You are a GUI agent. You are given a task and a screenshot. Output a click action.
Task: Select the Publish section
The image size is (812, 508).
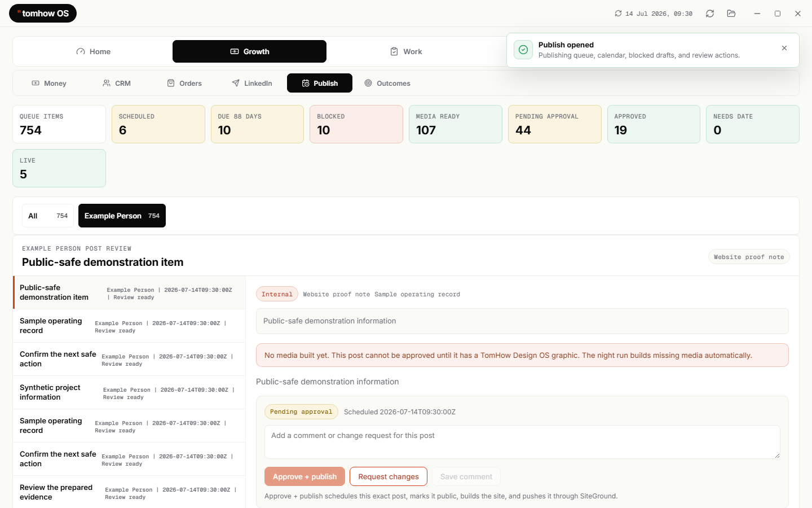tap(320, 83)
